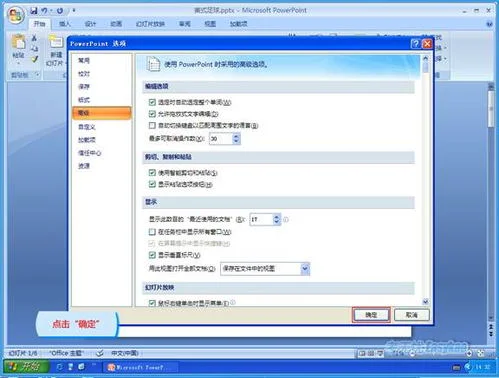Switch to Normal view icon in status bar
The width and height of the screenshot is (499, 378).
click(x=362, y=353)
